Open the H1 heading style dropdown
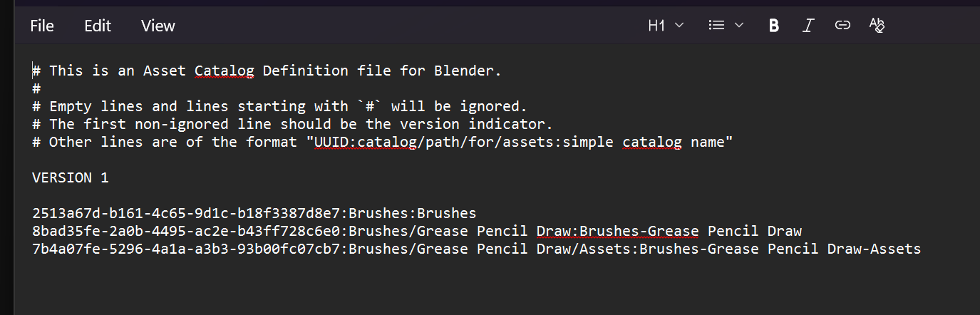 coord(666,26)
